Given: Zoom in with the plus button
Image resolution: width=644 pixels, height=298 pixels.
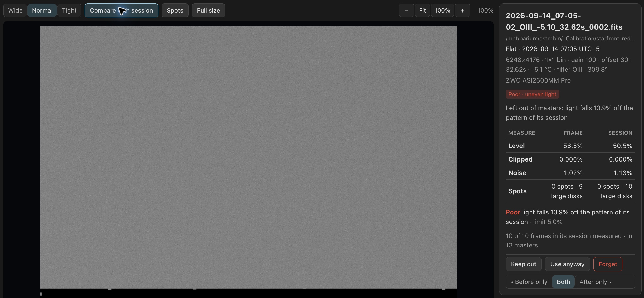Looking at the screenshot, I should click(x=462, y=10).
